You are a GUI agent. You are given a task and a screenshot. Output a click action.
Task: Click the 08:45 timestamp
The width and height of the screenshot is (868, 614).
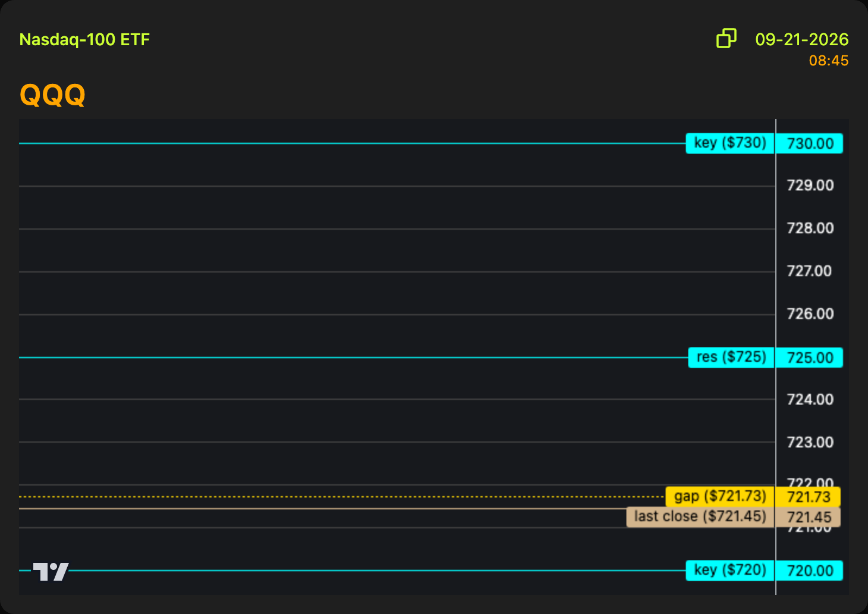click(x=828, y=61)
